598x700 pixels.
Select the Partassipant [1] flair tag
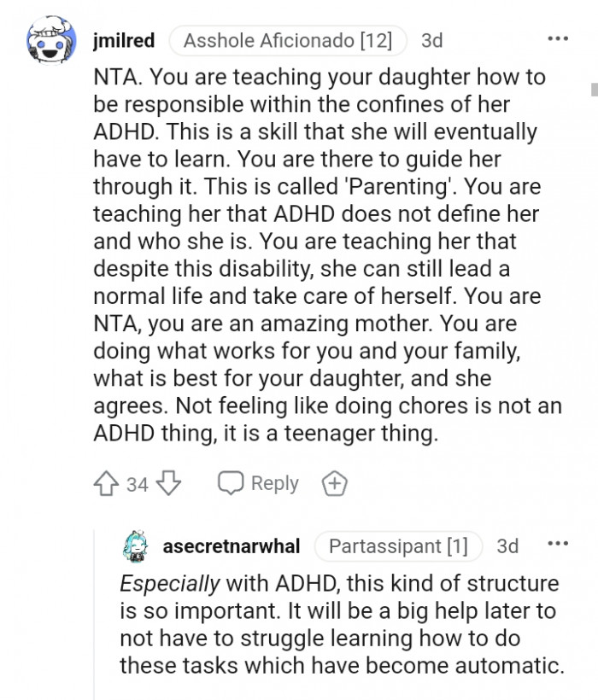pyautogui.click(x=398, y=545)
